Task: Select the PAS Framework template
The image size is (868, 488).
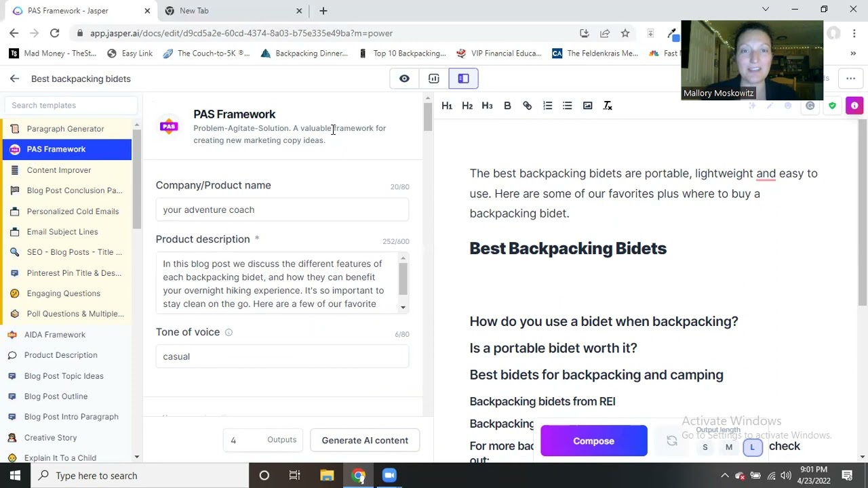Action: pyautogui.click(x=66, y=149)
